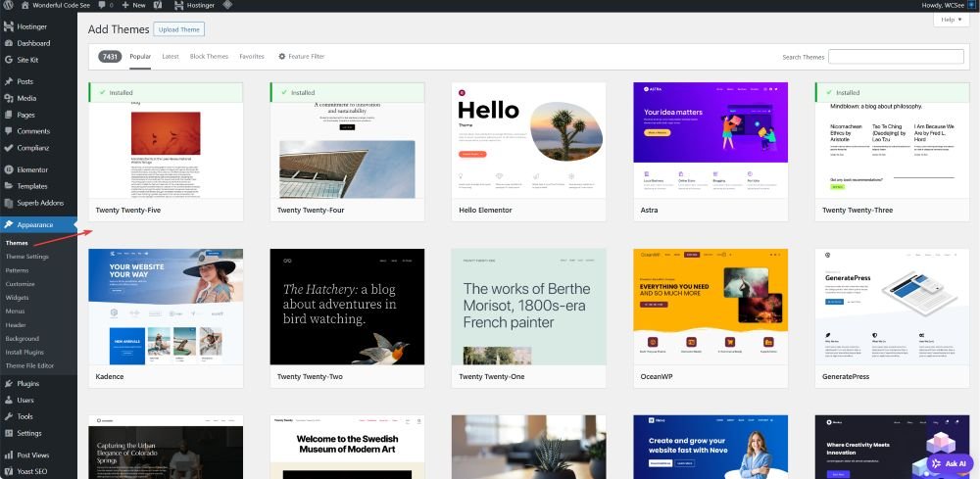Select Twenty Twenty-Five theme preview
This screenshot has height=479, width=980.
click(x=166, y=152)
